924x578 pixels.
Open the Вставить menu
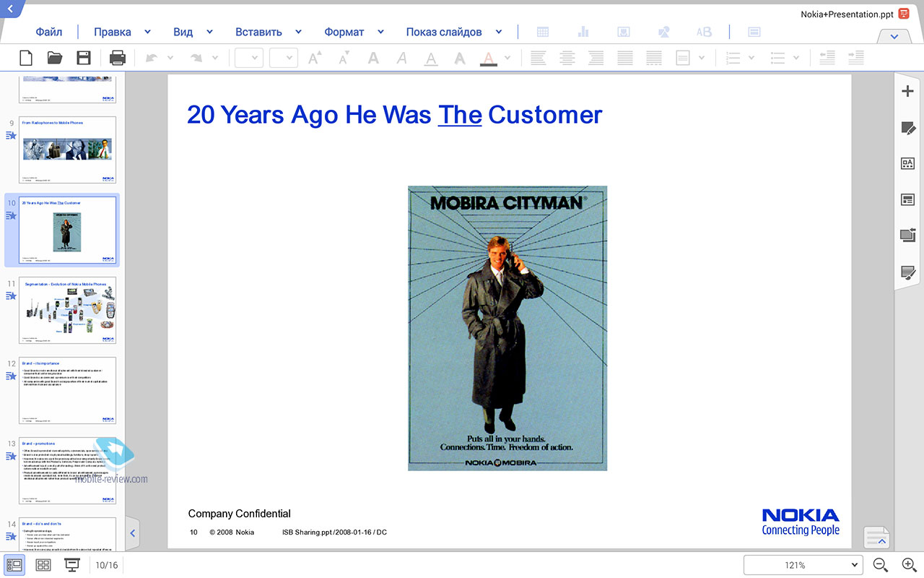258,32
